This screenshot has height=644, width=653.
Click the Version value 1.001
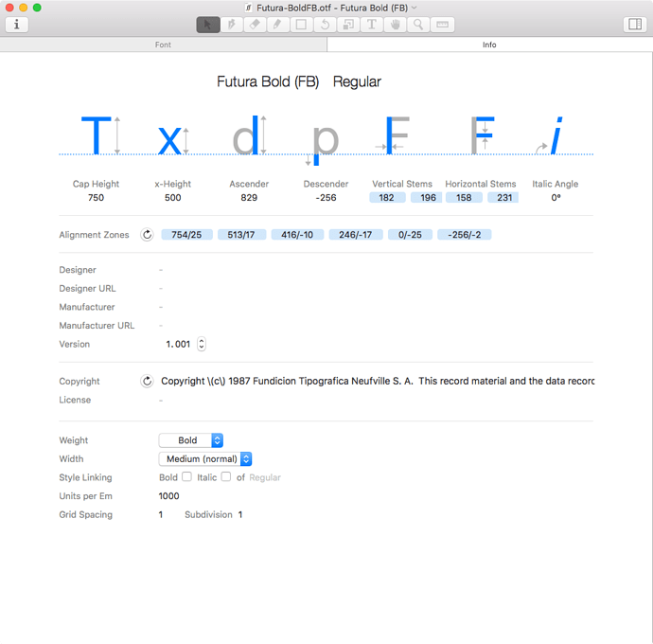click(x=178, y=344)
